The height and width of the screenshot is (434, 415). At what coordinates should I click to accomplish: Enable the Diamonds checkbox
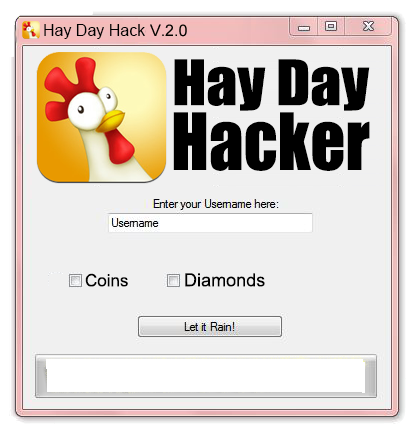click(173, 280)
